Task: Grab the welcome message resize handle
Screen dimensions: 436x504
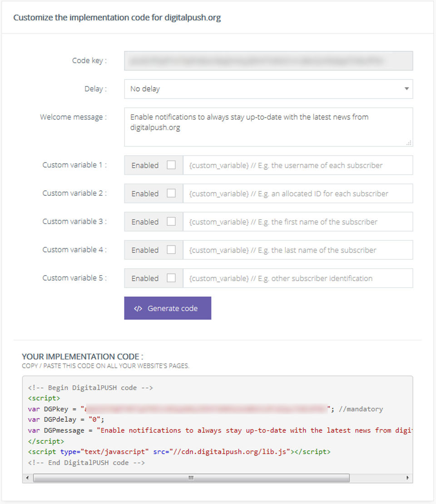Action: point(409,143)
